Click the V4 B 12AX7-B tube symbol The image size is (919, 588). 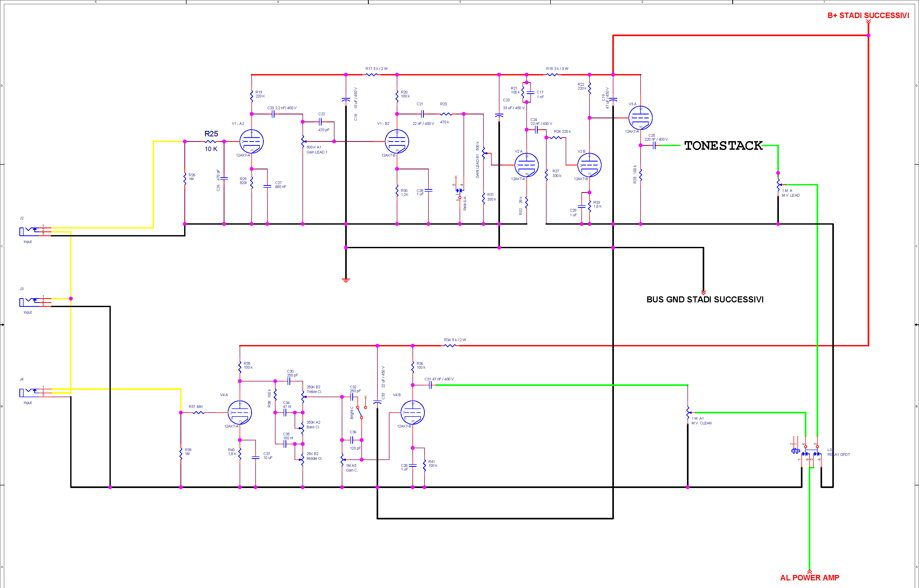412,412
